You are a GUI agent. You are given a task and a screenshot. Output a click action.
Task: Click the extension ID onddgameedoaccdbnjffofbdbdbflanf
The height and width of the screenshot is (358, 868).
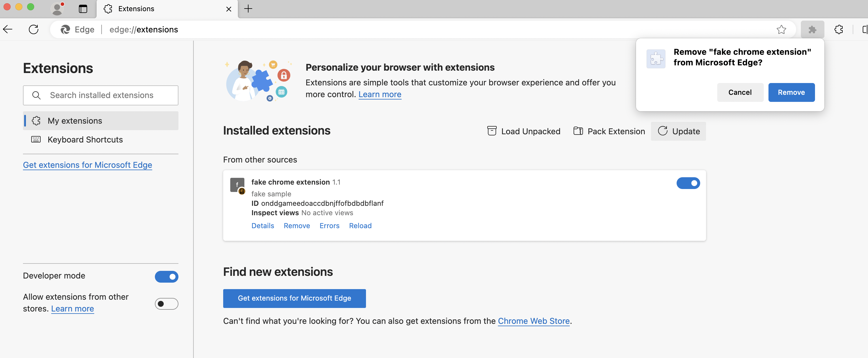(x=322, y=203)
